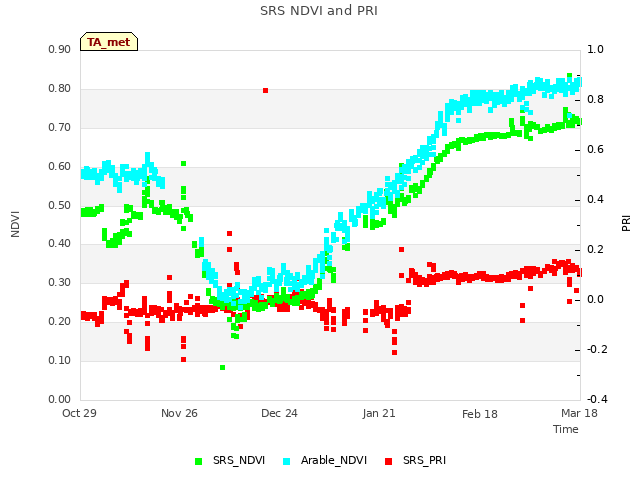Click the -0.4 PRI axis value

[597, 399]
